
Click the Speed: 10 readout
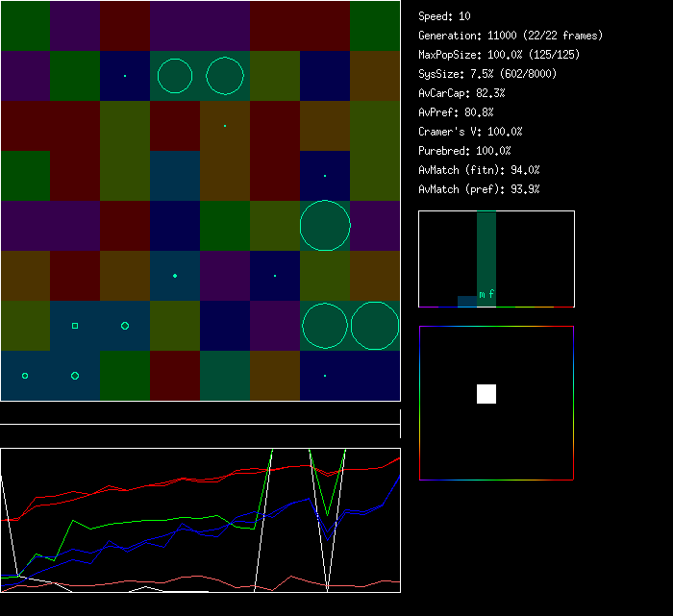click(x=445, y=16)
